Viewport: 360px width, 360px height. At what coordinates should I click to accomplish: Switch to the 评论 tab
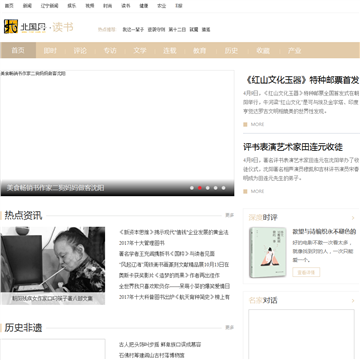(x=80, y=50)
